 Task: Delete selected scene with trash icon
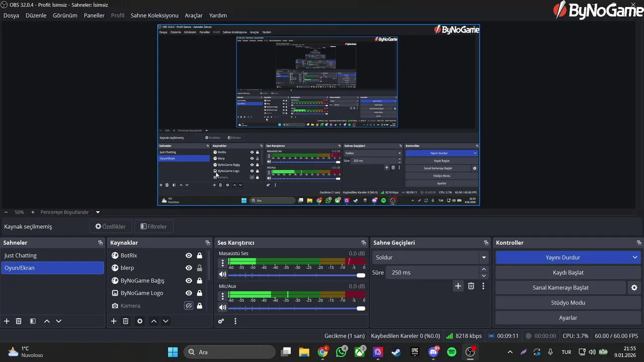[19, 321]
